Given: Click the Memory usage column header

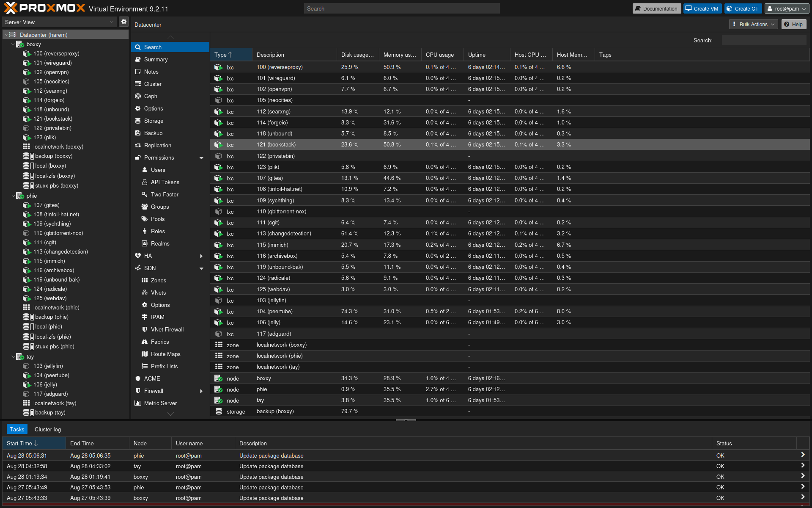Looking at the screenshot, I should pyautogui.click(x=400, y=55).
